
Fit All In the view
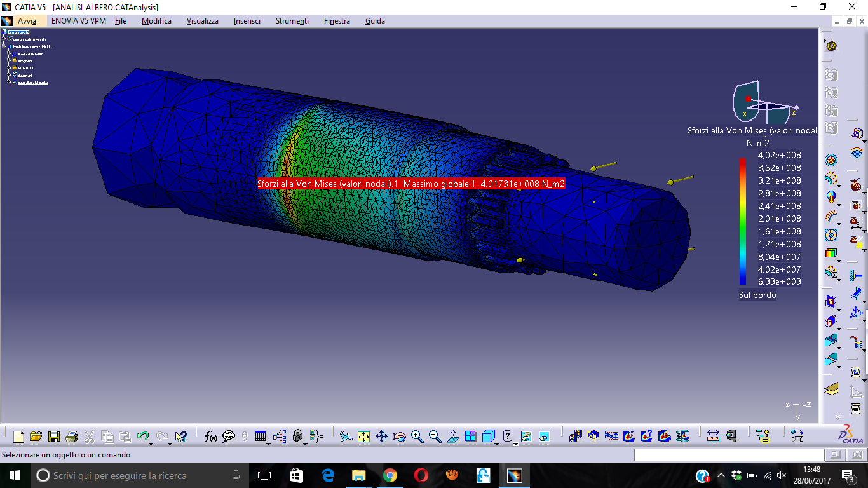coord(363,437)
